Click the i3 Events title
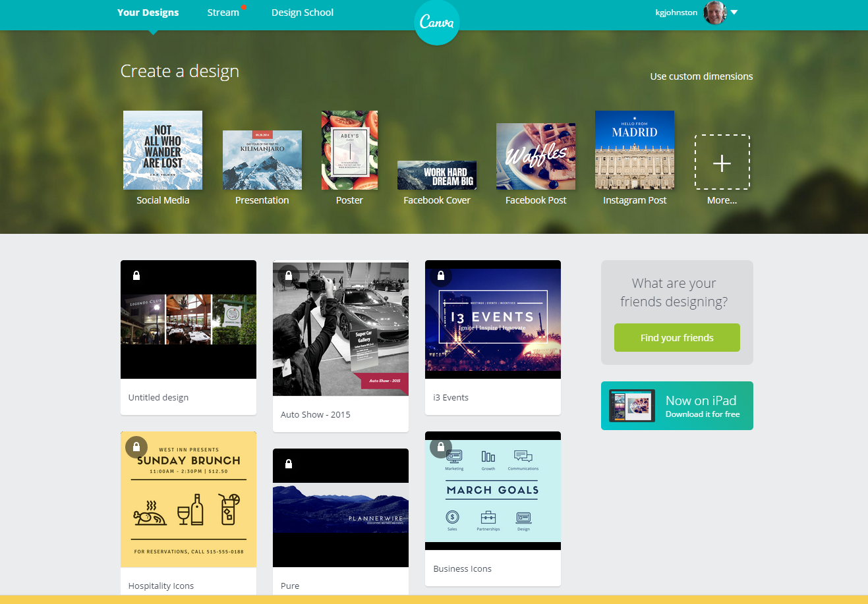This screenshot has width=868, height=604. pos(451,397)
